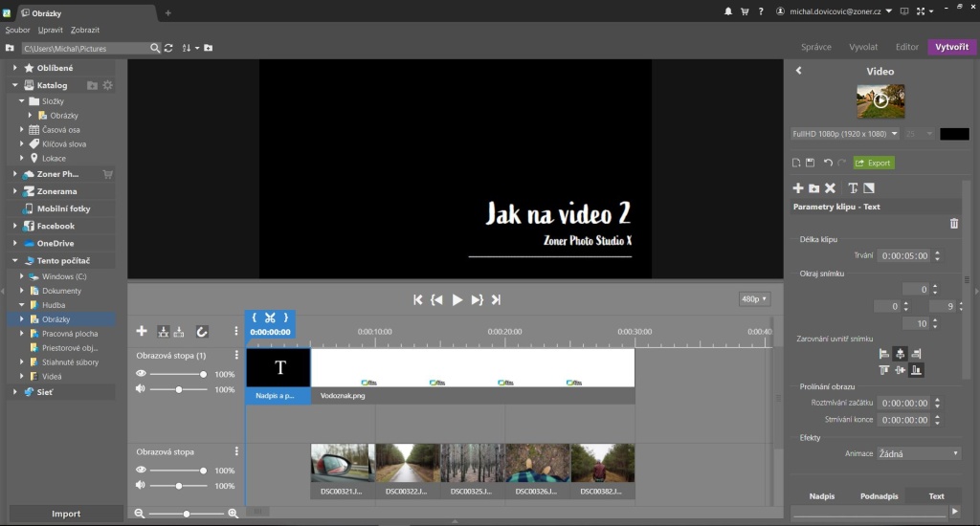
Task: Collapse the Katalog tree node
Action: [x=15, y=85]
